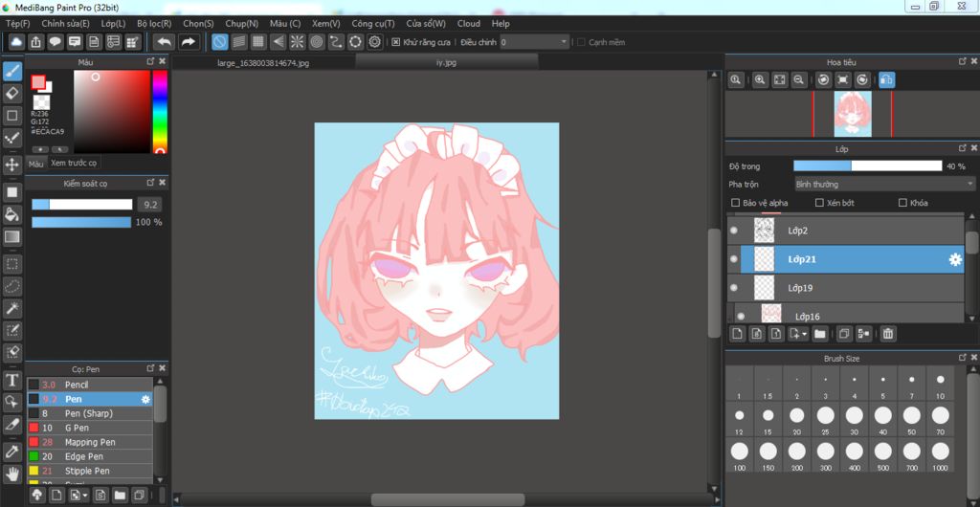Adjust the Độ trong opacity slider
The height and width of the screenshot is (507, 980).
pyautogui.click(x=867, y=165)
